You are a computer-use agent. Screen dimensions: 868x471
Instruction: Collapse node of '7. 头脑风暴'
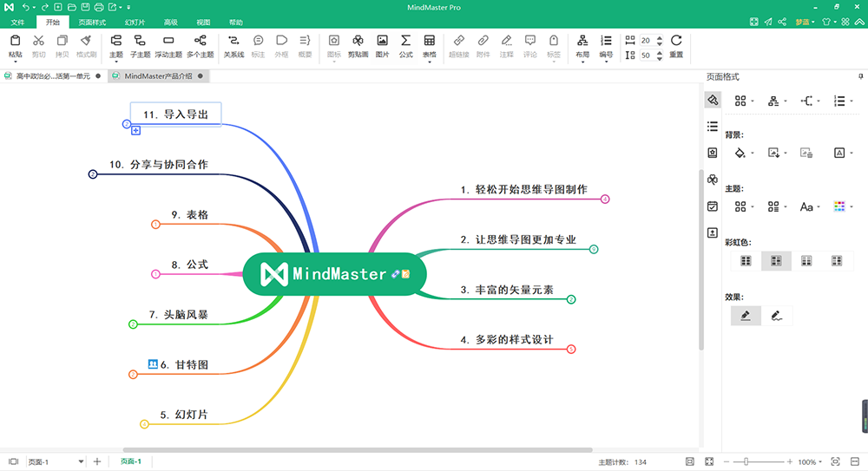[133, 324]
